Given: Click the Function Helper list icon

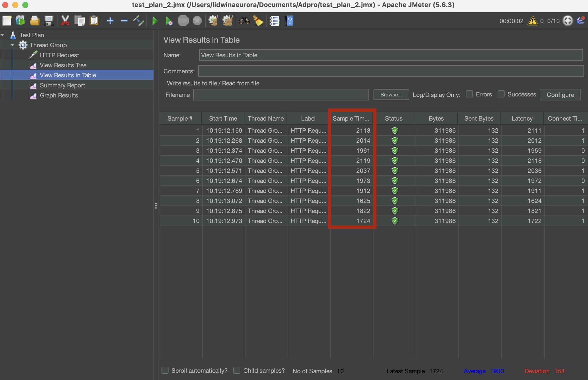Looking at the screenshot, I should tap(275, 21).
